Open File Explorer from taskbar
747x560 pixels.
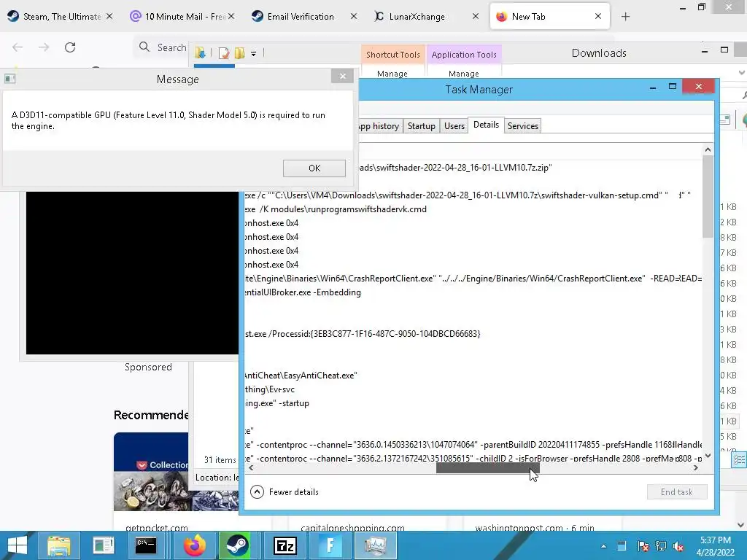(58, 545)
